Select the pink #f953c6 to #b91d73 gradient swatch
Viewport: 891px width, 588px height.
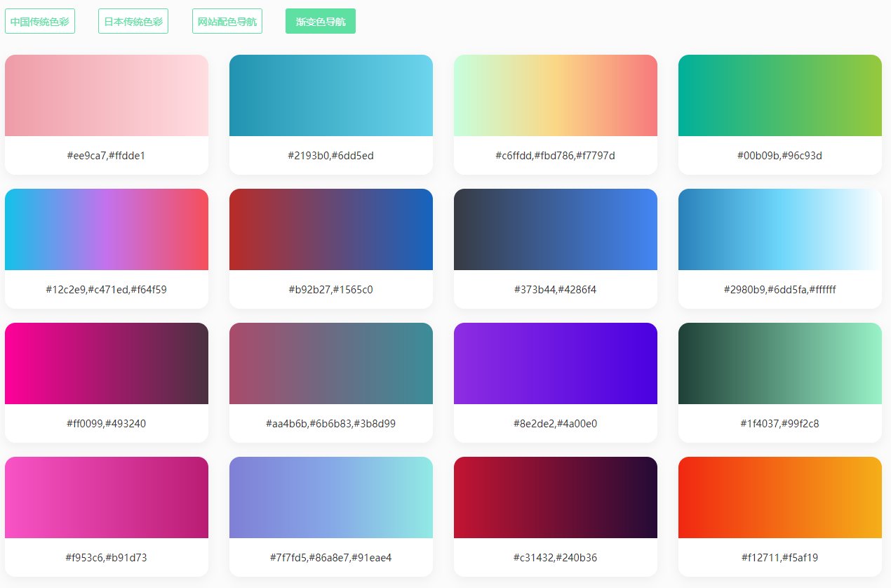107,497
